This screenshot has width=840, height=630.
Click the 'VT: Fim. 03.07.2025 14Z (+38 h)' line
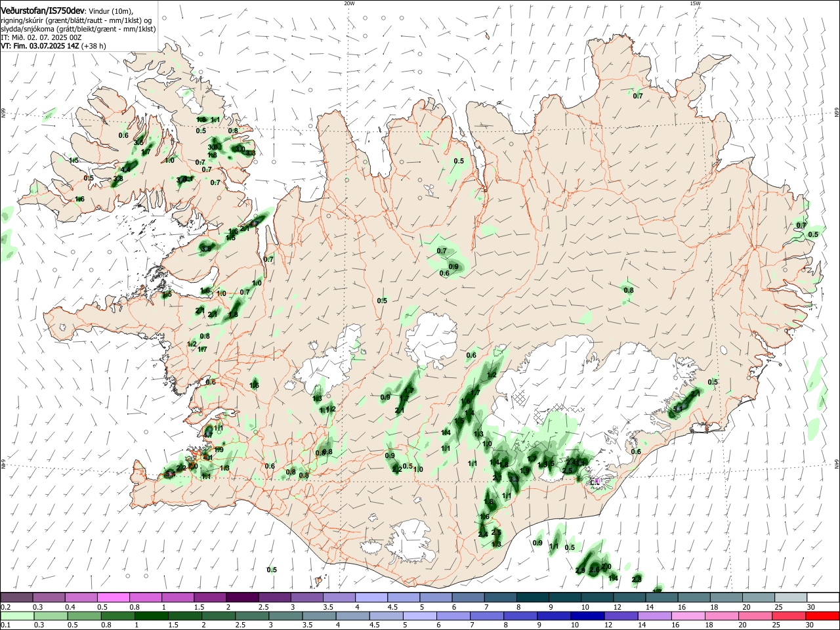(53, 46)
